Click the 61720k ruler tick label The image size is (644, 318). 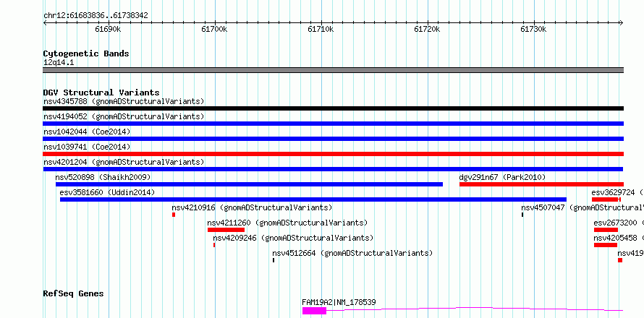[427, 29]
